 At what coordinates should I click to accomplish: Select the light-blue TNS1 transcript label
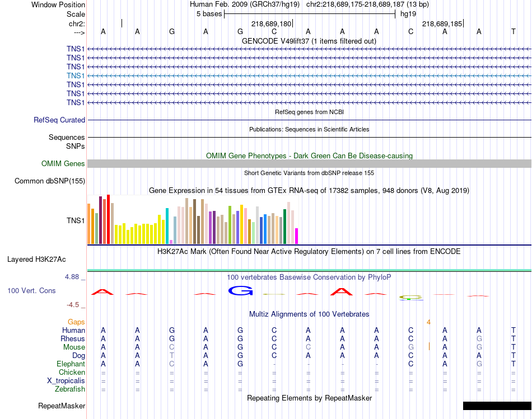76,76
